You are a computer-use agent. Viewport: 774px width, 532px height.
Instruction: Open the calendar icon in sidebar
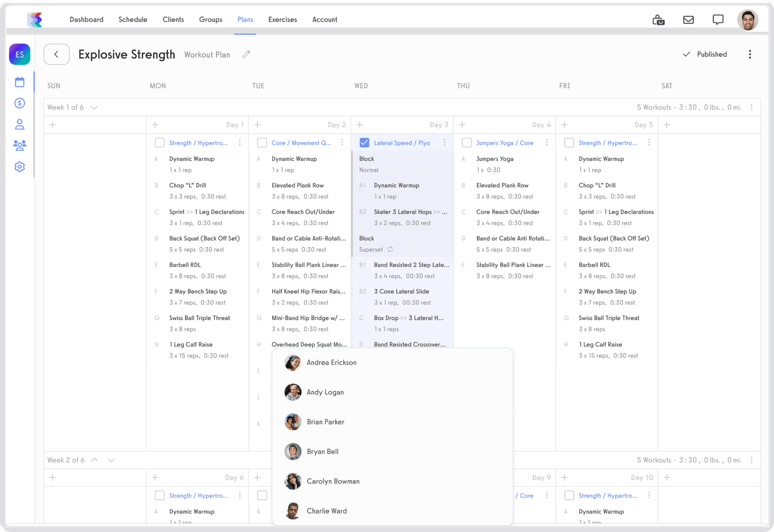pos(20,82)
